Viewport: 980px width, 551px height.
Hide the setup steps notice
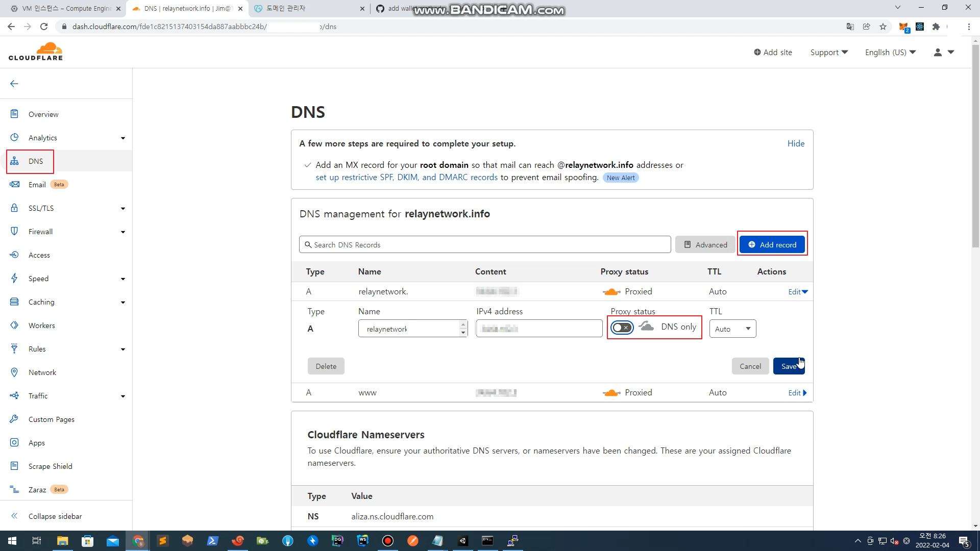pos(796,144)
